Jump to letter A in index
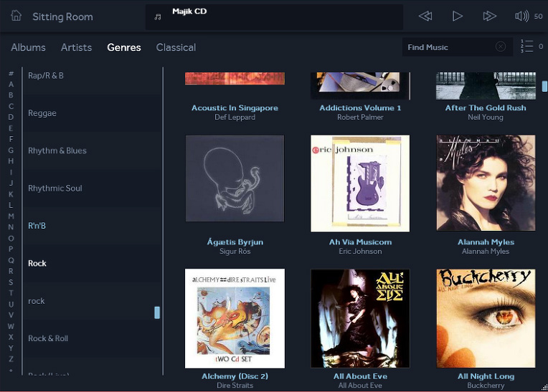The image size is (548, 392). pyautogui.click(x=11, y=84)
